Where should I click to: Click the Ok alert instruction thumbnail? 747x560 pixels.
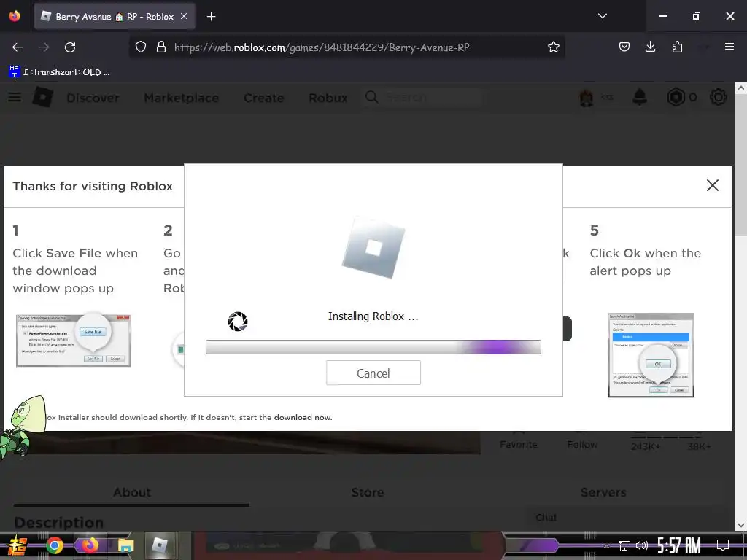(x=651, y=355)
